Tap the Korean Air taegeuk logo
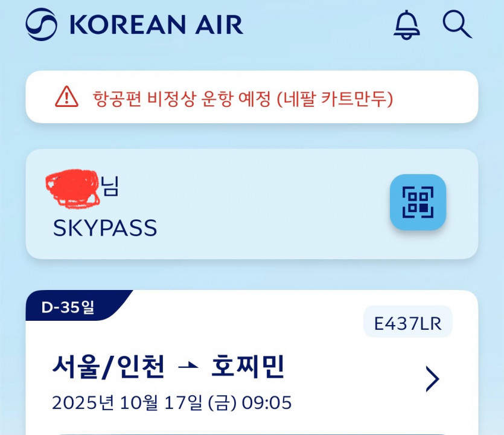504x435 pixels. point(41,25)
